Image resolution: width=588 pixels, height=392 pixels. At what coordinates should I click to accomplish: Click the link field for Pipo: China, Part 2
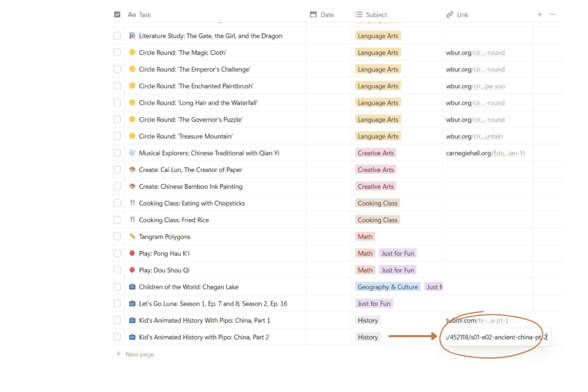pos(495,337)
